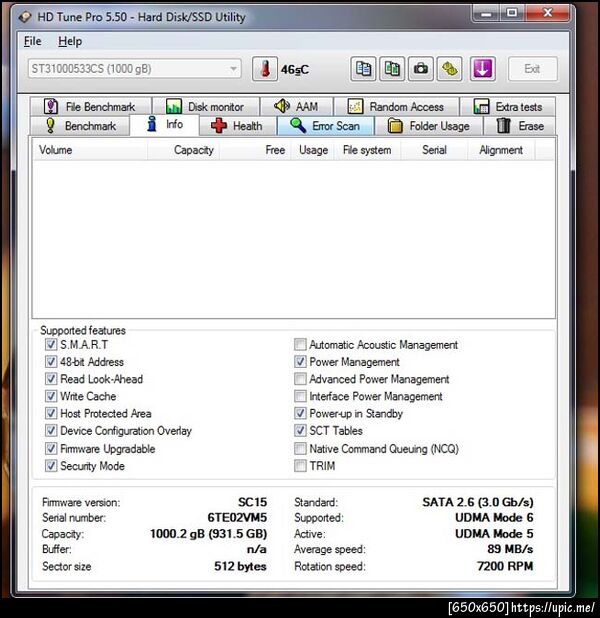600x618 pixels.
Task: Click the copy screenshot to clipboard icon
Action: 392,69
